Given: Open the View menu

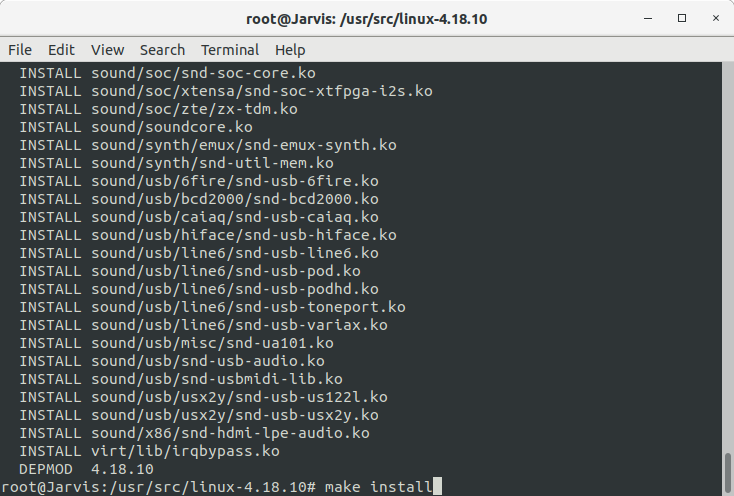Looking at the screenshot, I should (x=107, y=50).
